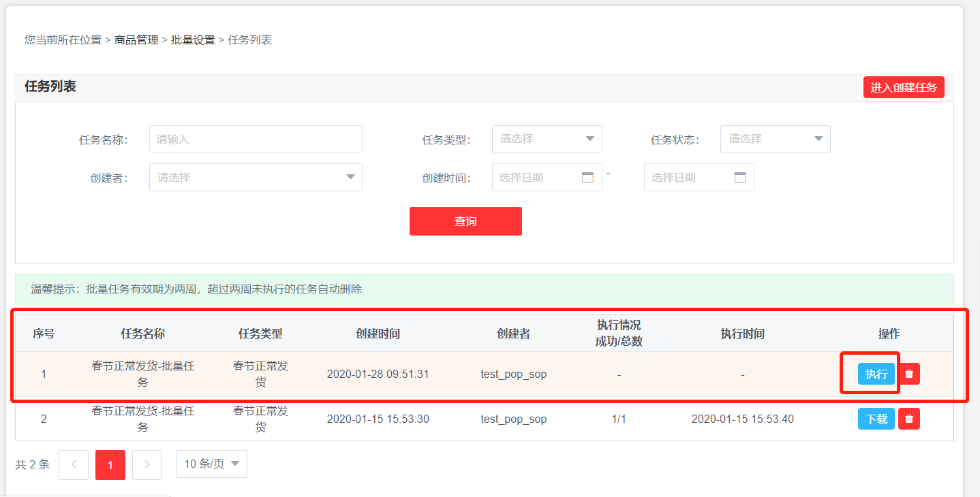The image size is (980, 497).
Task: Click the 温馨提示 notice banner text
Action: click(x=196, y=289)
